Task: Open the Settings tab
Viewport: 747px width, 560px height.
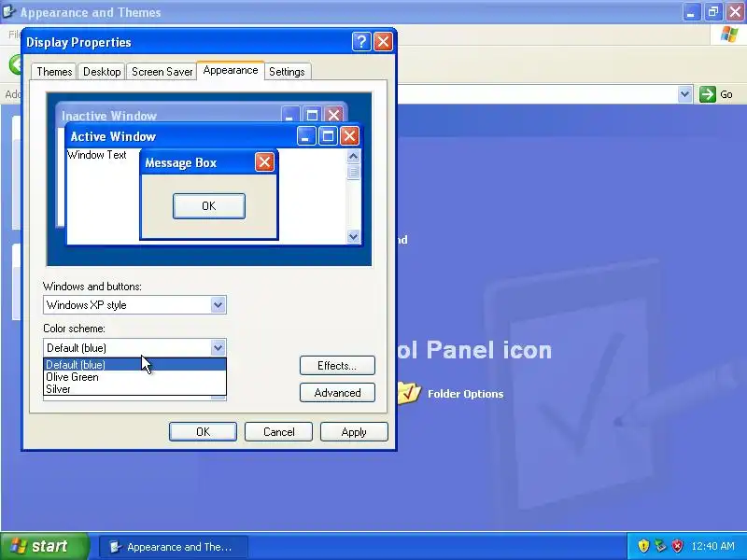Action: click(287, 72)
